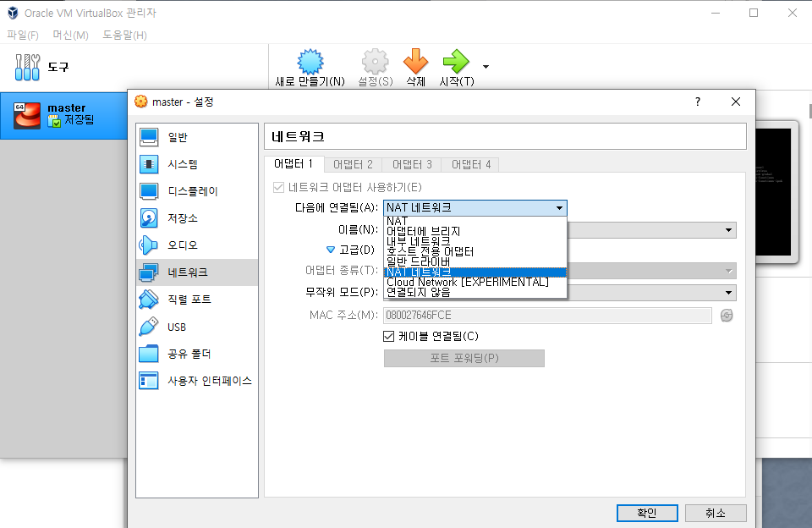Click the master settings dialog title icon
Viewport: 812px width, 528px height.
(141, 102)
